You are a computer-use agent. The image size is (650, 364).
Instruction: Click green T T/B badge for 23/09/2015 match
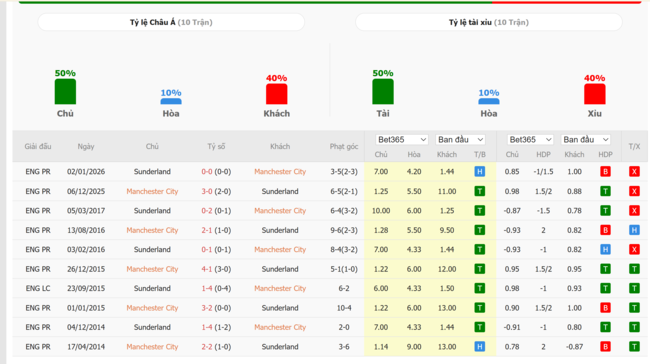tap(480, 288)
